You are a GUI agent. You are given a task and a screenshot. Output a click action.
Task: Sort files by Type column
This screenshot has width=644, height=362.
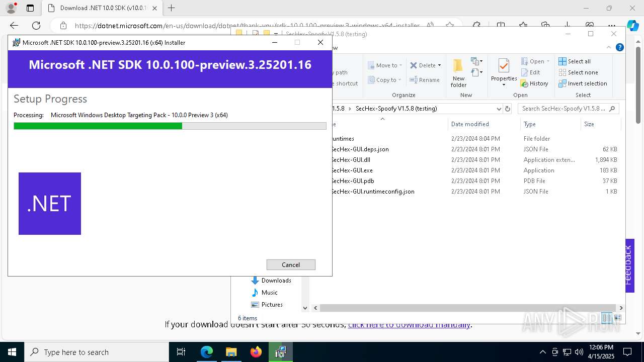(x=530, y=124)
